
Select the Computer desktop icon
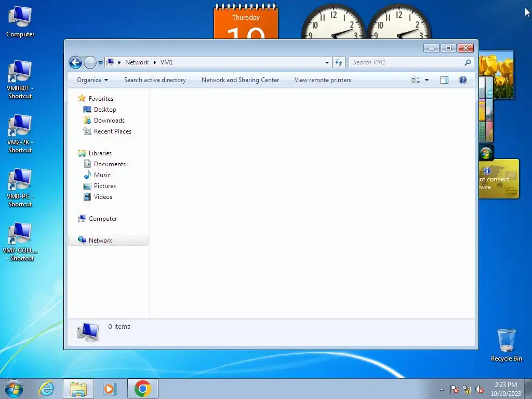(20, 22)
